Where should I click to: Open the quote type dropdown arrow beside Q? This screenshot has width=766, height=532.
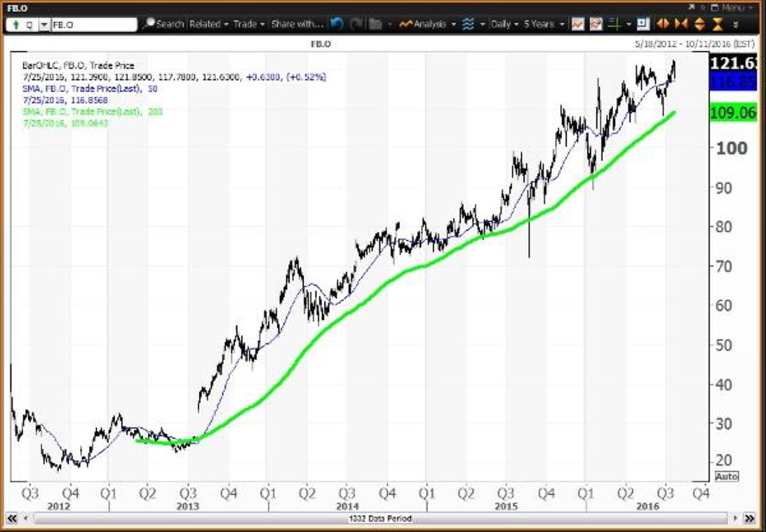[x=44, y=24]
